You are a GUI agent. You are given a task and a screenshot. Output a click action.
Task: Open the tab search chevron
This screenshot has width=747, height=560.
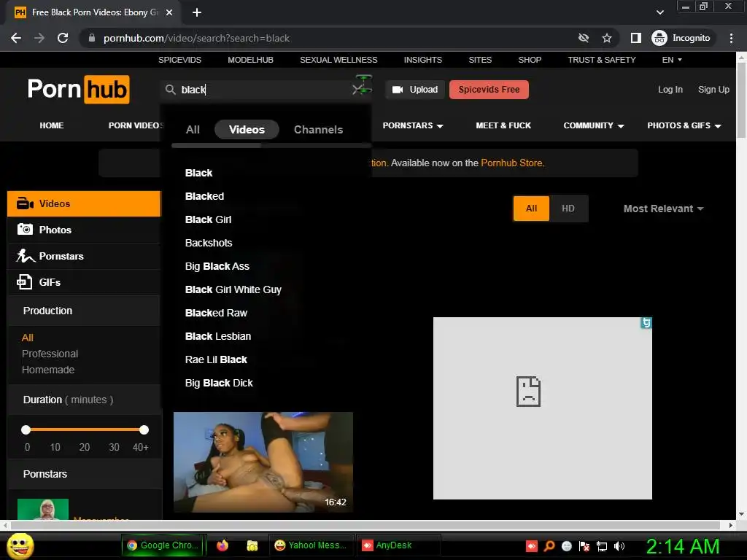659,12
